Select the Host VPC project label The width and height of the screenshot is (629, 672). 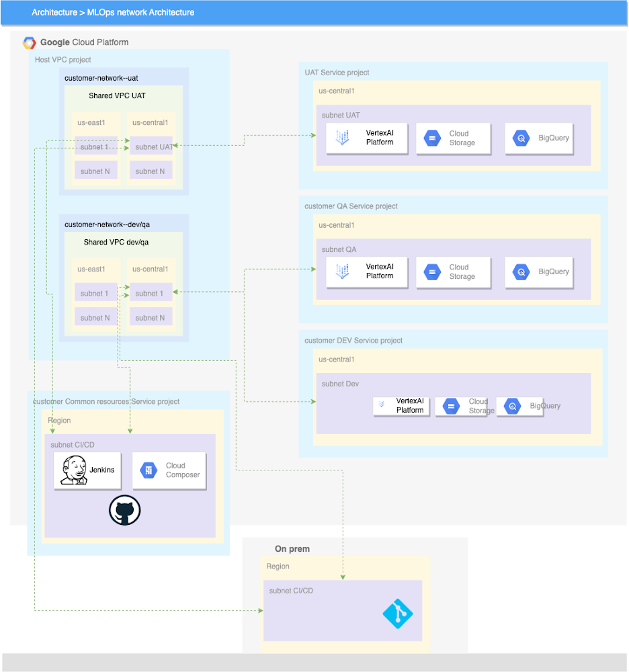coord(63,60)
